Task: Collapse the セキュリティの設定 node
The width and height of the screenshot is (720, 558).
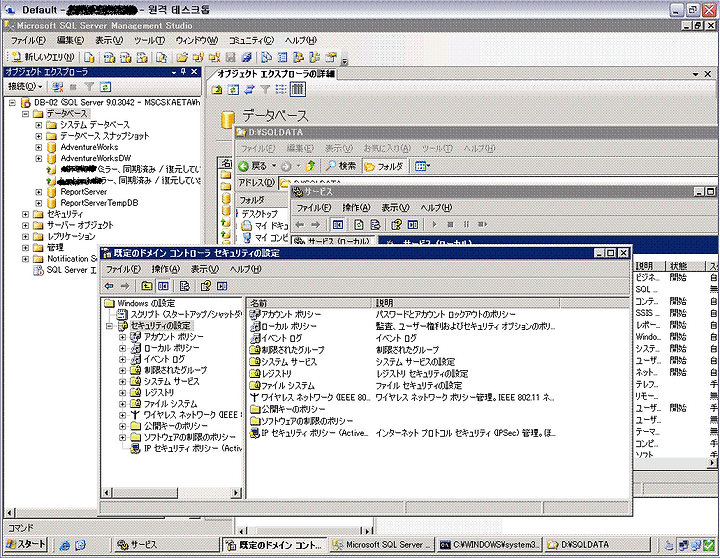Action: point(109,326)
